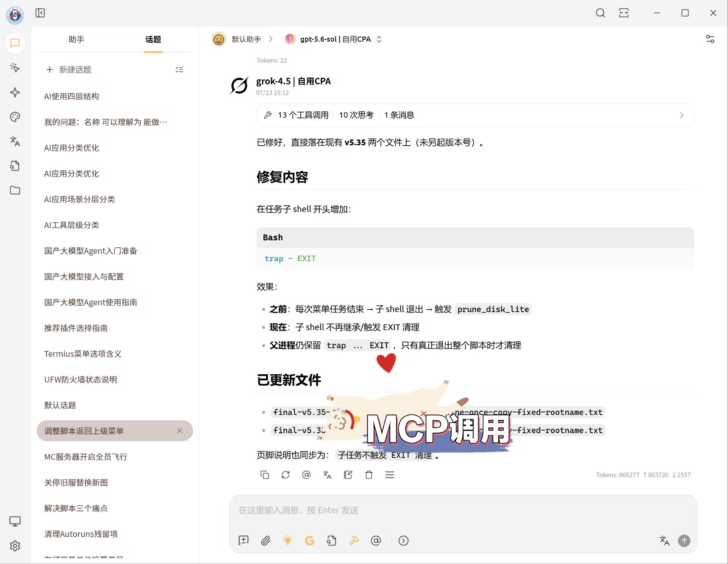Viewport: 728px width, 564px height.
Task: Open the knowledge base document-search sidebar icon
Action: (x=15, y=166)
